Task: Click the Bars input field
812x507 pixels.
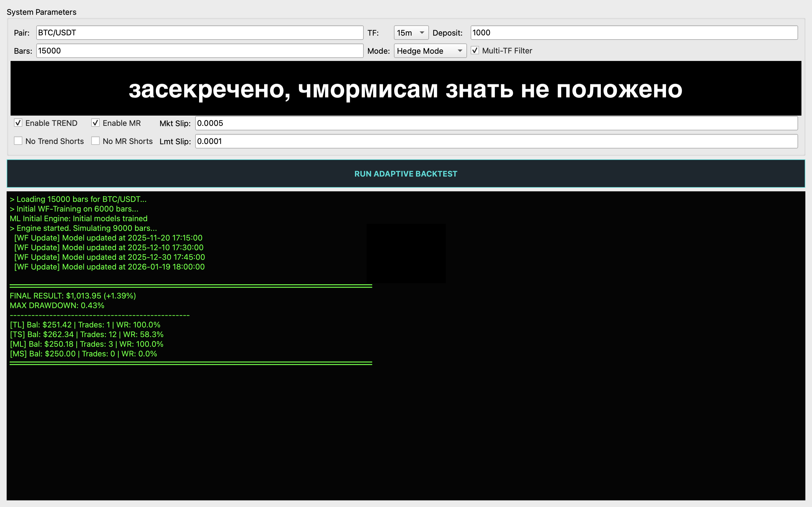Action: tap(199, 51)
